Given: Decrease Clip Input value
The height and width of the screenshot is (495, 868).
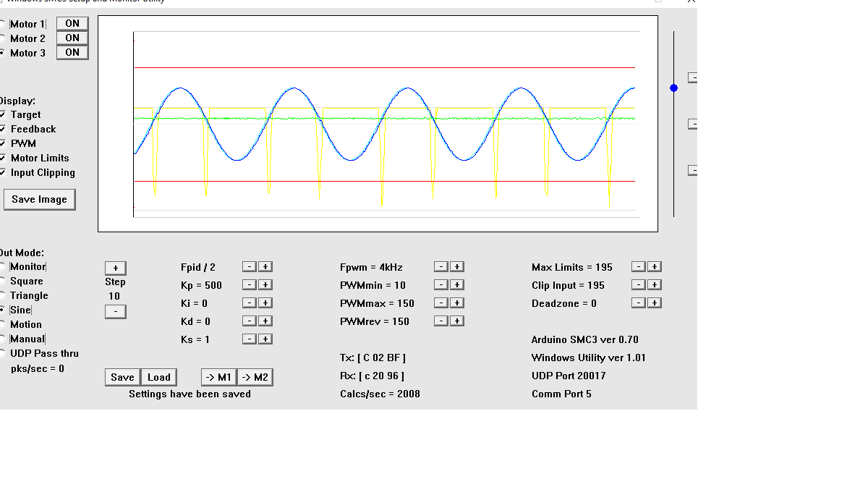Looking at the screenshot, I should [x=638, y=285].
